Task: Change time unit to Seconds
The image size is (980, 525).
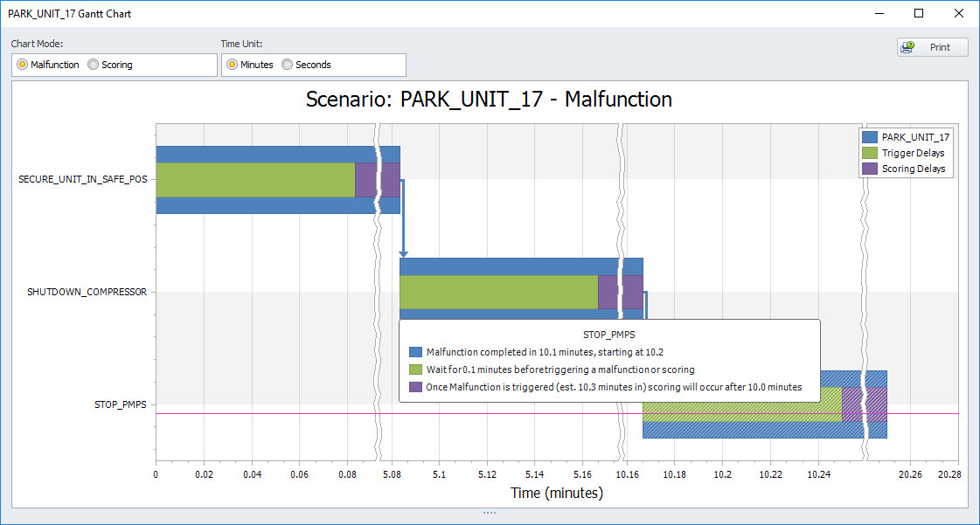Action: (x=287, y=65)
